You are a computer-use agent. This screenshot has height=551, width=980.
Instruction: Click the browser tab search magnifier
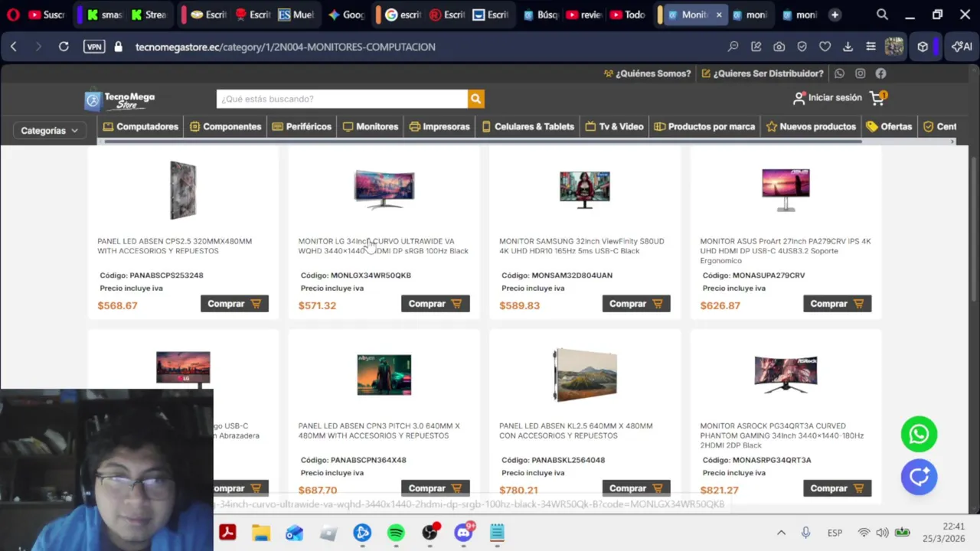[x=882, y=15]
